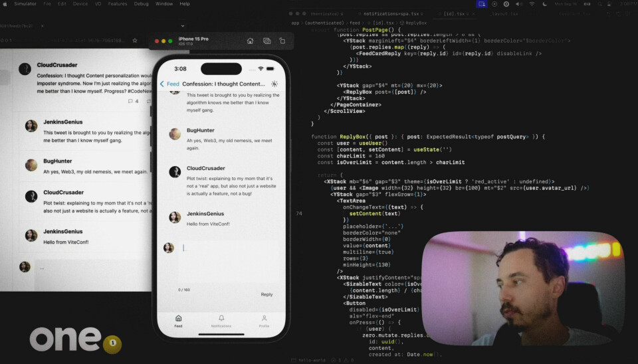The height and width of the screenshot is (364, 638).
Task: Open the Device menu
Action: pyautogui.click(x=80, y=4)
